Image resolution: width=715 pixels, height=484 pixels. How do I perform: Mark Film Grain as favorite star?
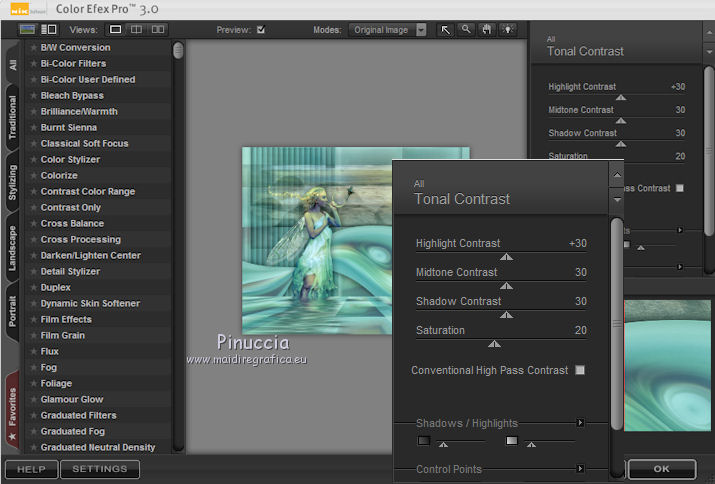click(33, 335)
